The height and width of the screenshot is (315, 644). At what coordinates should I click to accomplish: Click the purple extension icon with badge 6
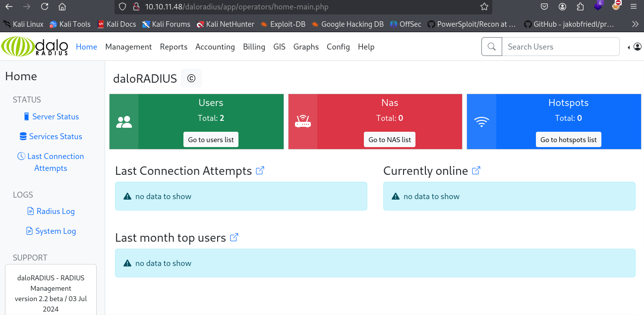click(598, 6)
